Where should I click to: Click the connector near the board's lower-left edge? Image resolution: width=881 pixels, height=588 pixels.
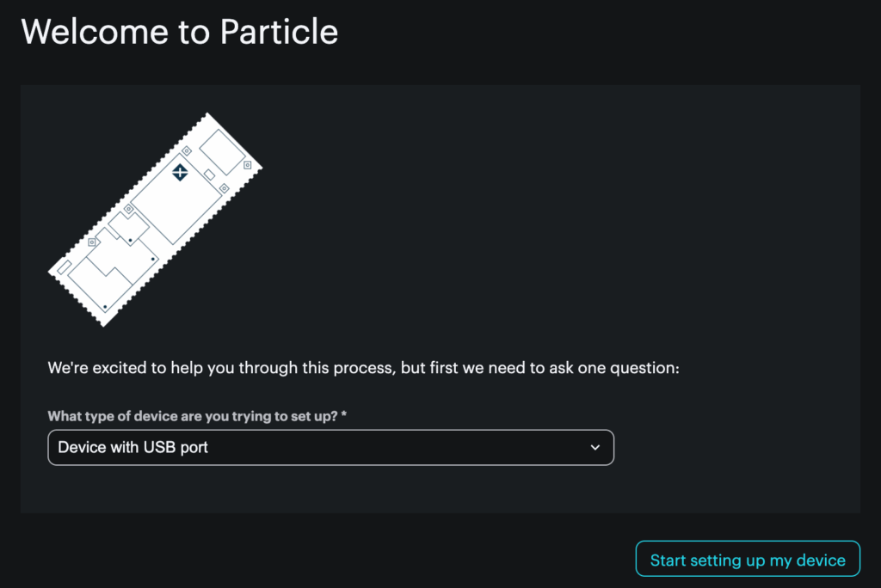tap(92, 243)
